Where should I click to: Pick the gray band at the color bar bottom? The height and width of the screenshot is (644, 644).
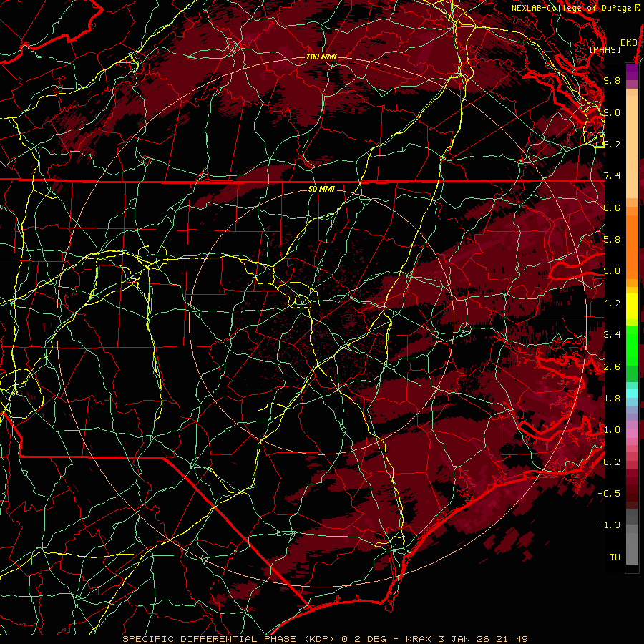click(632, 536)
